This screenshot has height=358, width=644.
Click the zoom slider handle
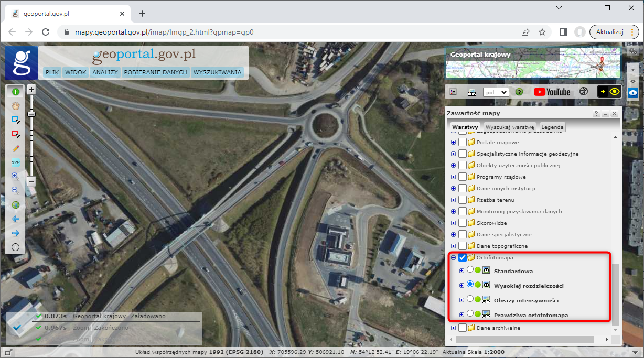pyautogui.click(x=31, y=114)
